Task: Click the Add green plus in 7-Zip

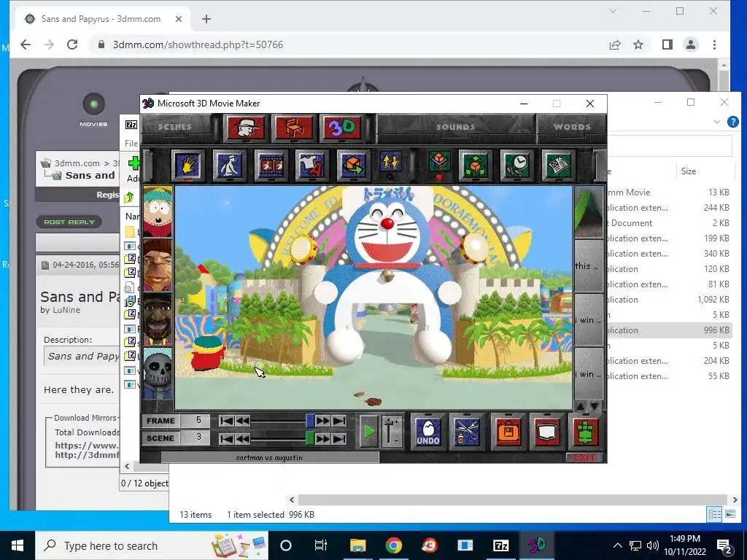Action: 134,163
